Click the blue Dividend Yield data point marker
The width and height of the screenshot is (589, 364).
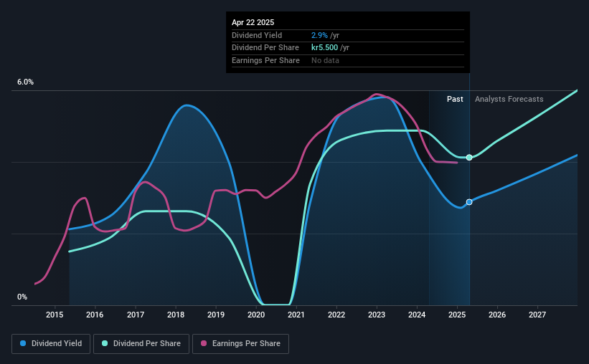pos(469,202)
